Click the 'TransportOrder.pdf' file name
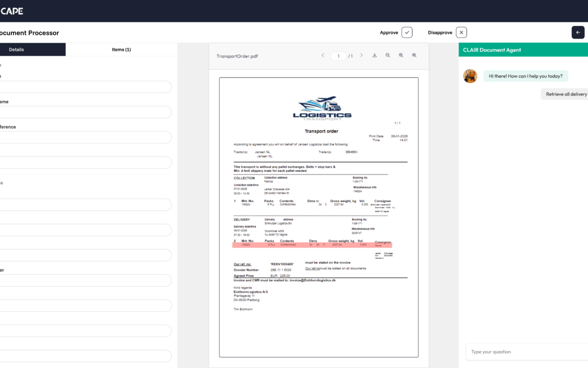 (x=237, y=56)
